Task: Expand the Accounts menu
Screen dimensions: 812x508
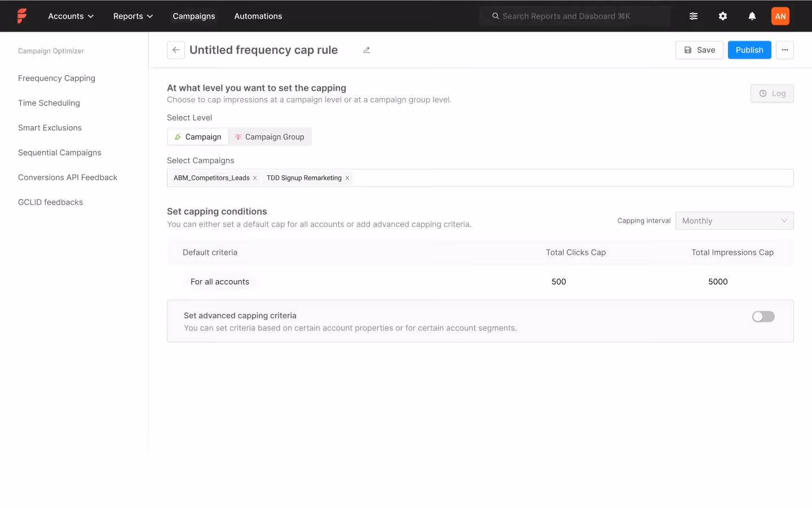Action: click(70, 16)
